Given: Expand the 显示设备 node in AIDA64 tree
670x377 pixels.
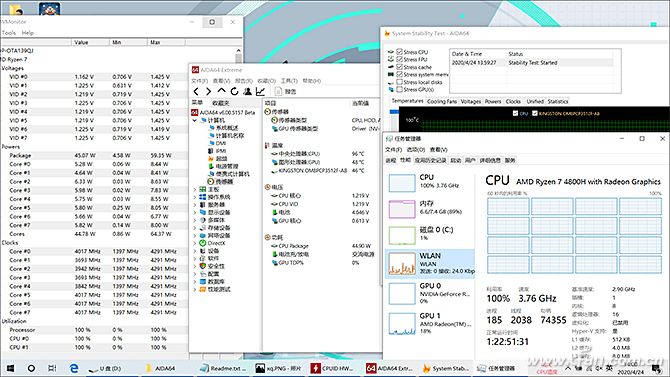Looking at the screenshot, I should pos(195,212).
